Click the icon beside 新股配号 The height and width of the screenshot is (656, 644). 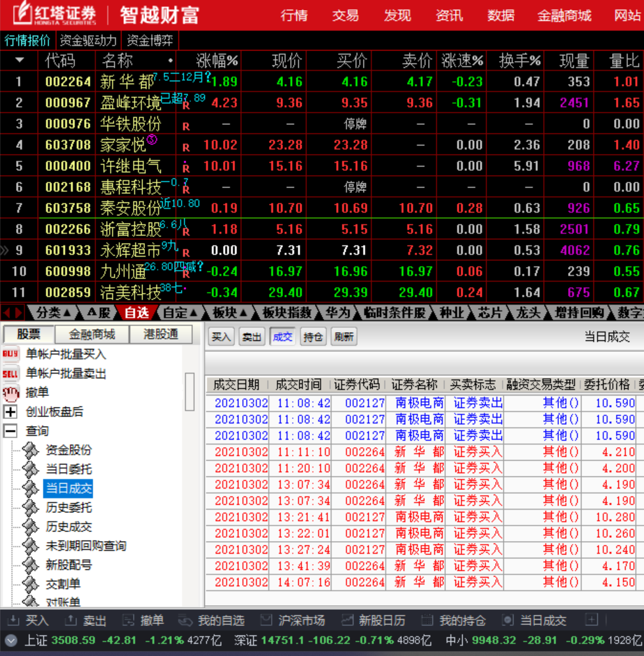coord(30,565)
